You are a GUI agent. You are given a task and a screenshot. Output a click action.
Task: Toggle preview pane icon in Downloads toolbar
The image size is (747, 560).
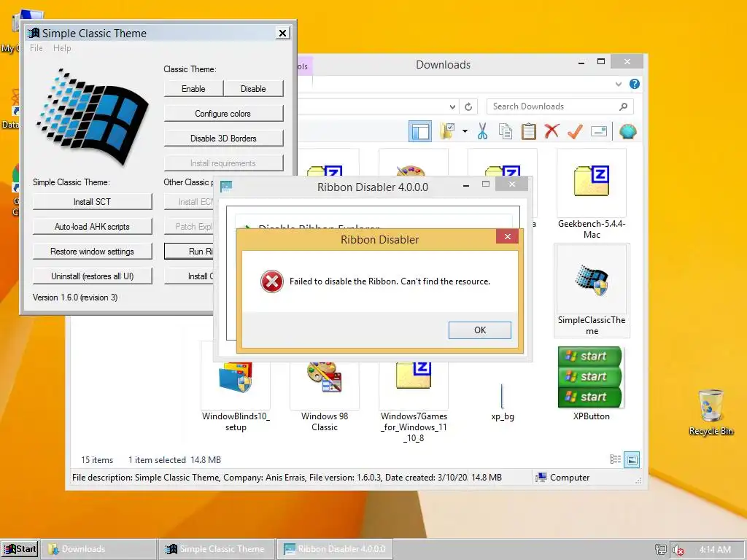[x=420, y=131]
